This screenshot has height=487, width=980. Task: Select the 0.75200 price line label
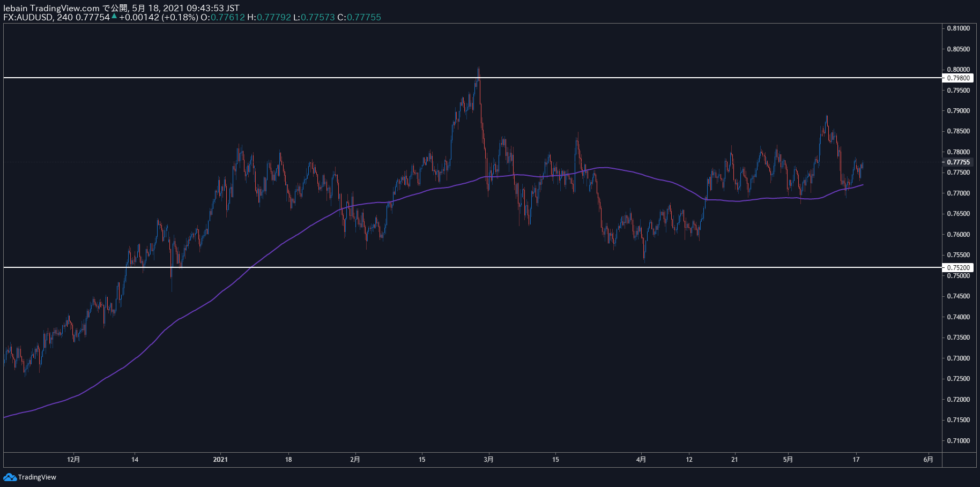(x=959, y=267)
